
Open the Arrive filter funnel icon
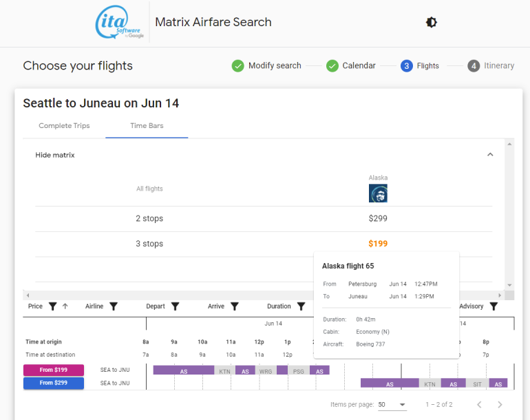click(234, 306)
